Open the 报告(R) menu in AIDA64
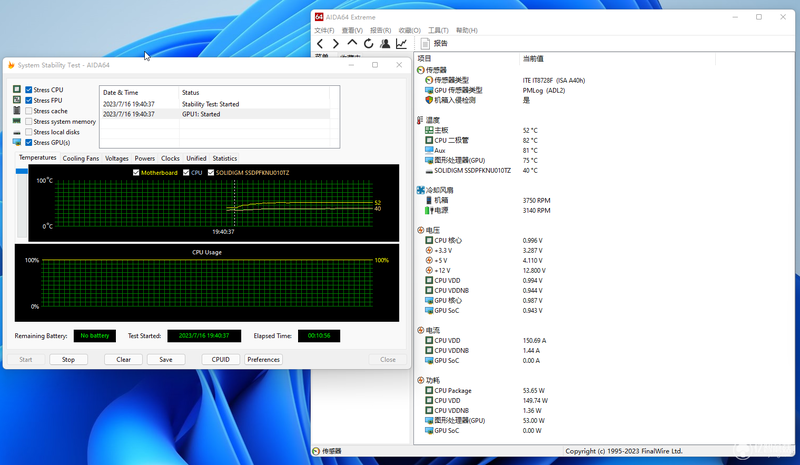 (x=381, y=31)
